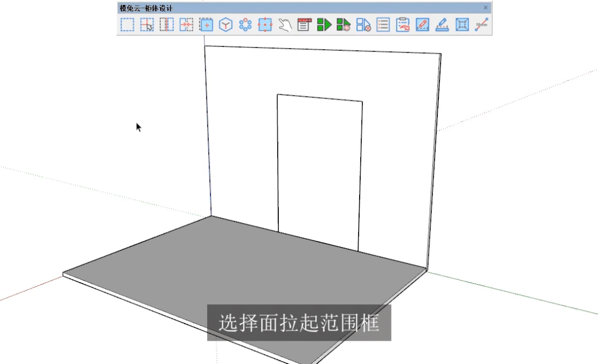Viewport: 598px width, 364px height.
Task: Activate the marking pencil tool
Action: click(442, 24)
